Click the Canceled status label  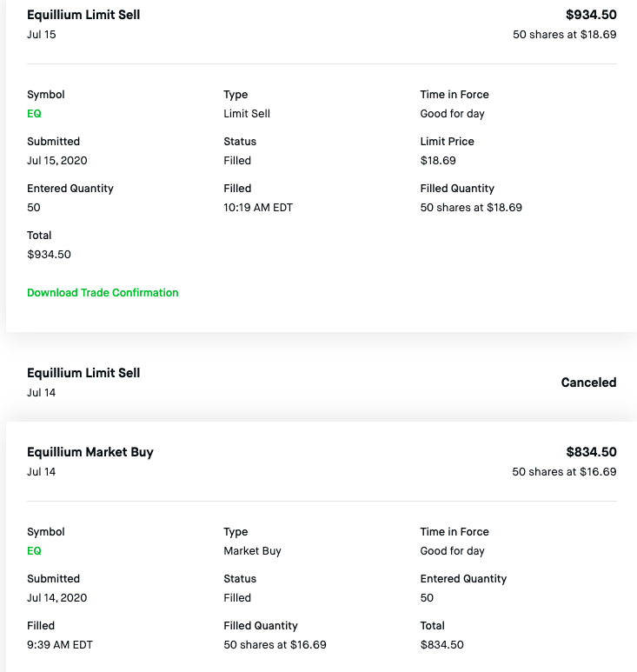pos(588,383)
